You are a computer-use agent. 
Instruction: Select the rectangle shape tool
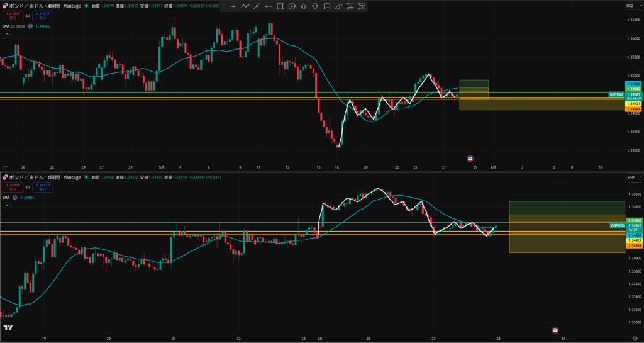click(280, 6)
